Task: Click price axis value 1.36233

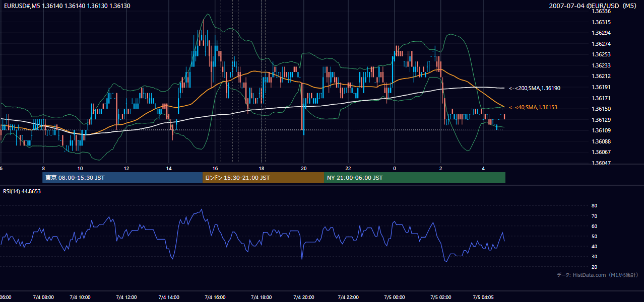Action: [602, 65]
